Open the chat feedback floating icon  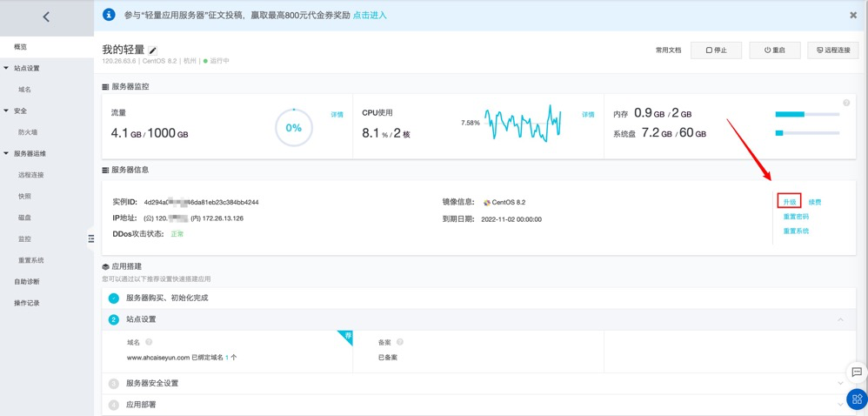pos(857,372)
